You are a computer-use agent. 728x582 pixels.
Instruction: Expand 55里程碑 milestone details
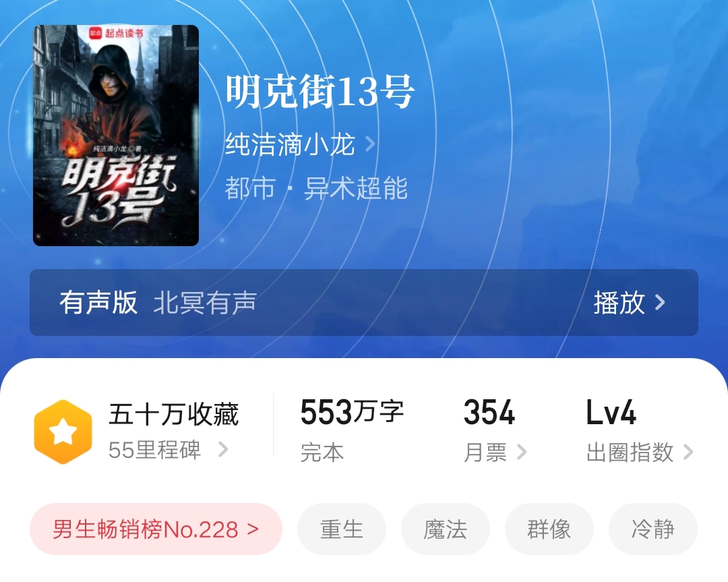(168, 450)
